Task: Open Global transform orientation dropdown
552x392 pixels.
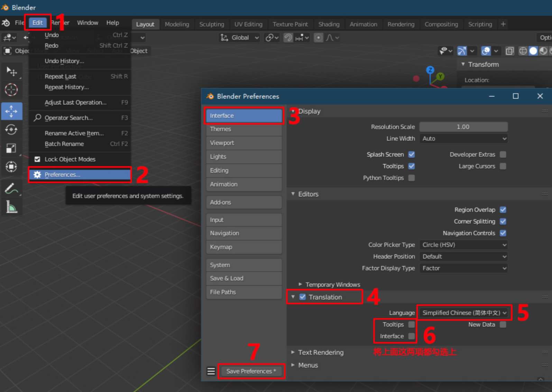Action: (x=240, y=37)
